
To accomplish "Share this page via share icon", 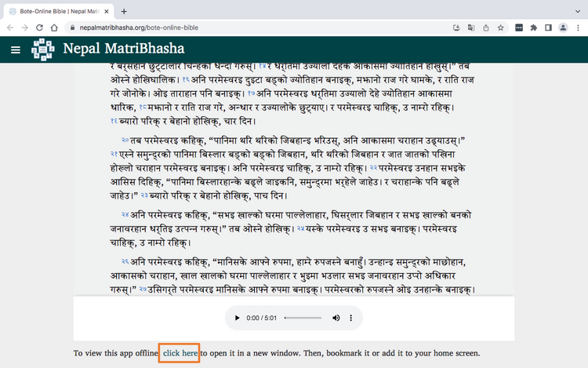I will tap(485, 27).
